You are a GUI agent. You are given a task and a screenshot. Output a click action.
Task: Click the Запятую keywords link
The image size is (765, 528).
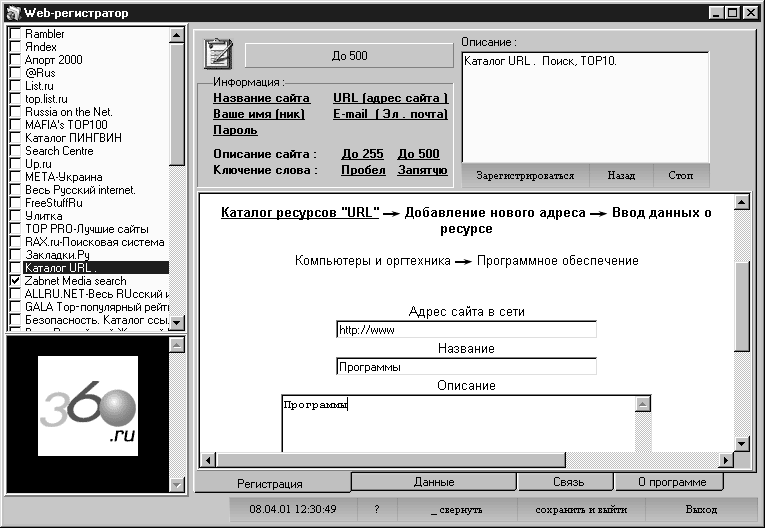(x=423, y=170)
